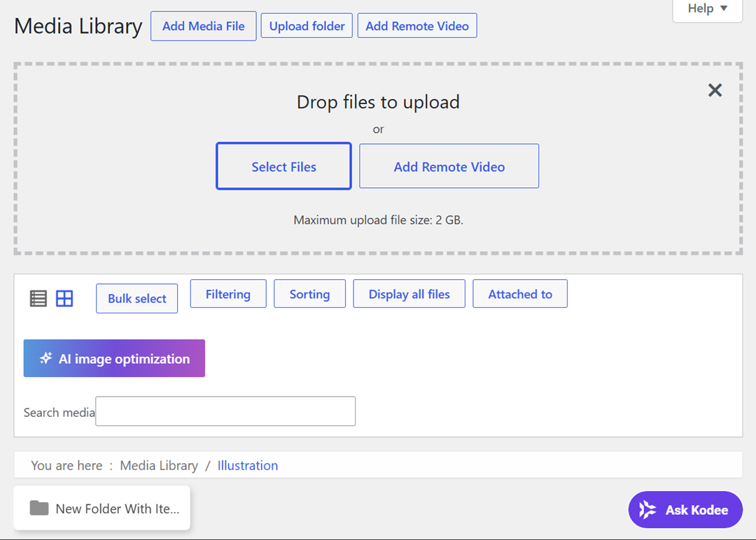Click the sparkle icon on AI image optimization
The height and width of the screenshot is (540, 756).
pos(45,358)
